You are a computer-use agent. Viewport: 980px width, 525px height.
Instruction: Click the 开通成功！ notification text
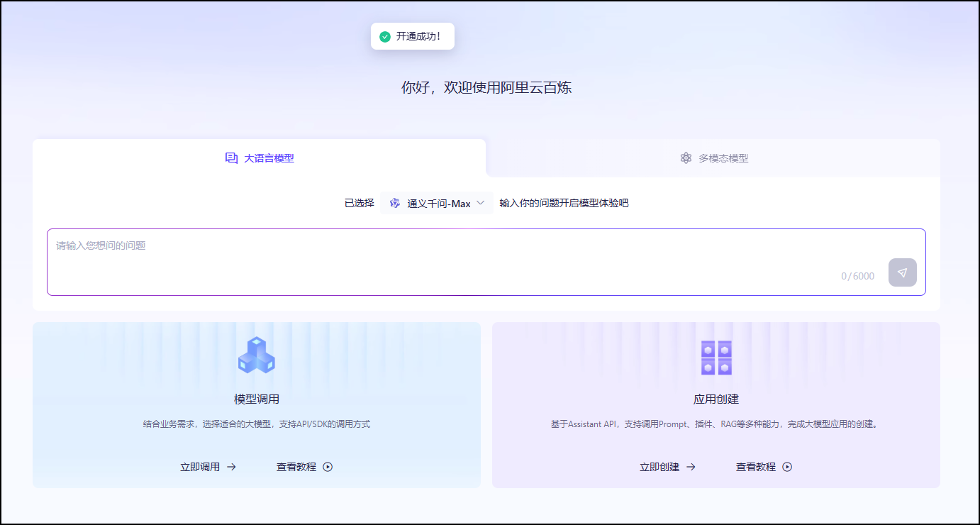pyautogui.click(x=418, y=36)
